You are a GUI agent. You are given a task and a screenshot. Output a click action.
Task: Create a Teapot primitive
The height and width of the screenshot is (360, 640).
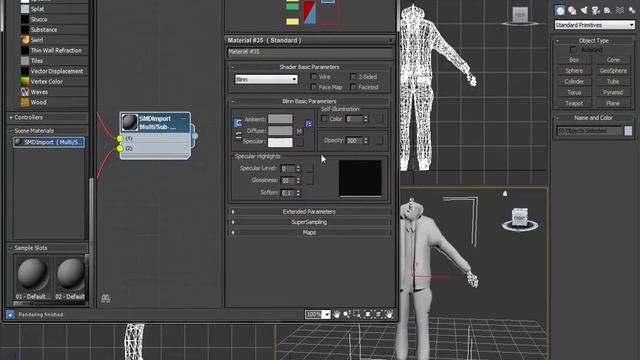pos(574,103)
